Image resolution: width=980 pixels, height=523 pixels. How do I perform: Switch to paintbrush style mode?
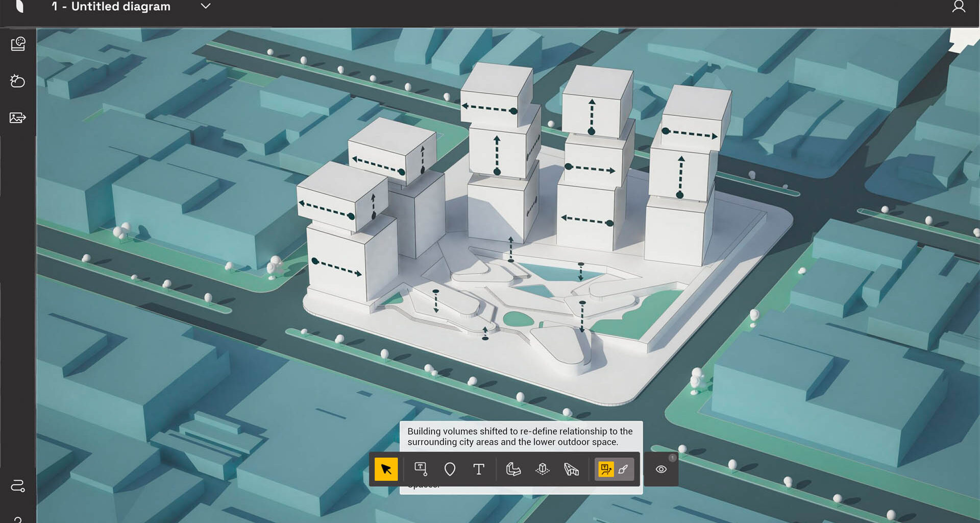click(623, 469)
